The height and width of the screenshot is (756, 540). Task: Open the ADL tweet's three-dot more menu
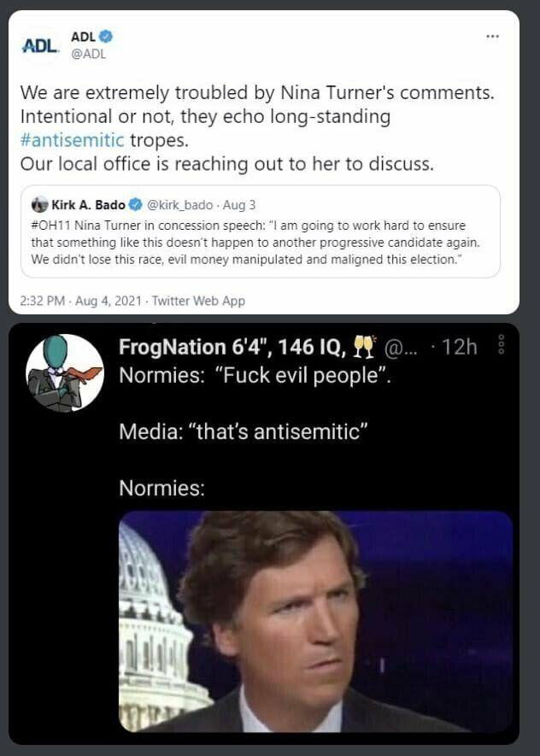[x=492, y=37]
